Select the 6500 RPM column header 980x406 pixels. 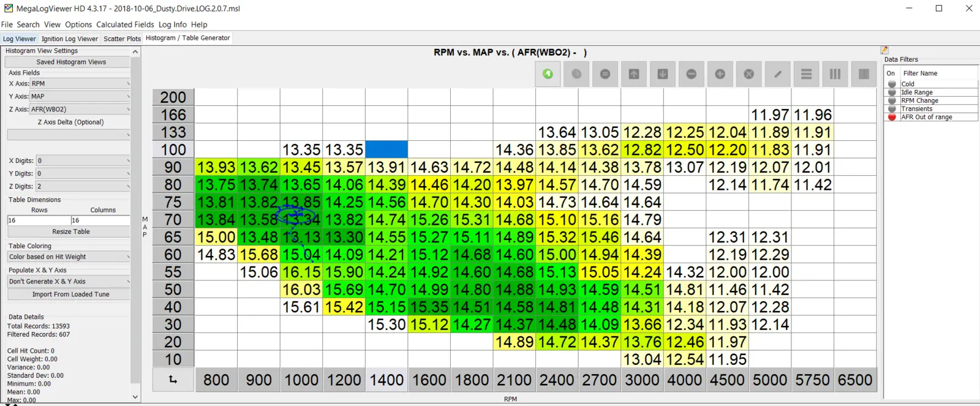tap(855, 380)
